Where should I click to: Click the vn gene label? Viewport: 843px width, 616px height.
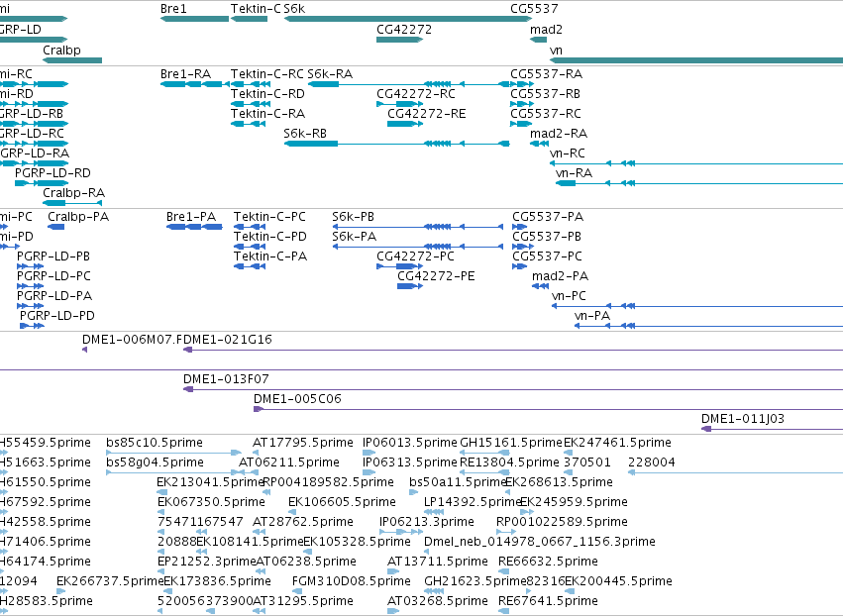pos(556,50)
